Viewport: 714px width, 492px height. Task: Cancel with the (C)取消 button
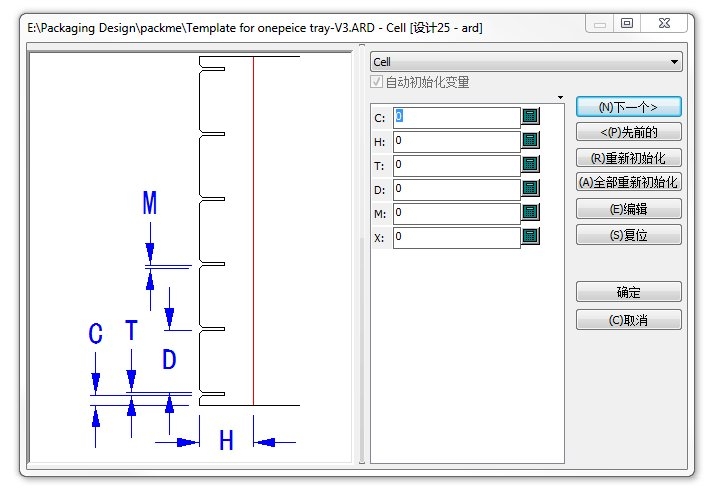(x=628, y=319)
